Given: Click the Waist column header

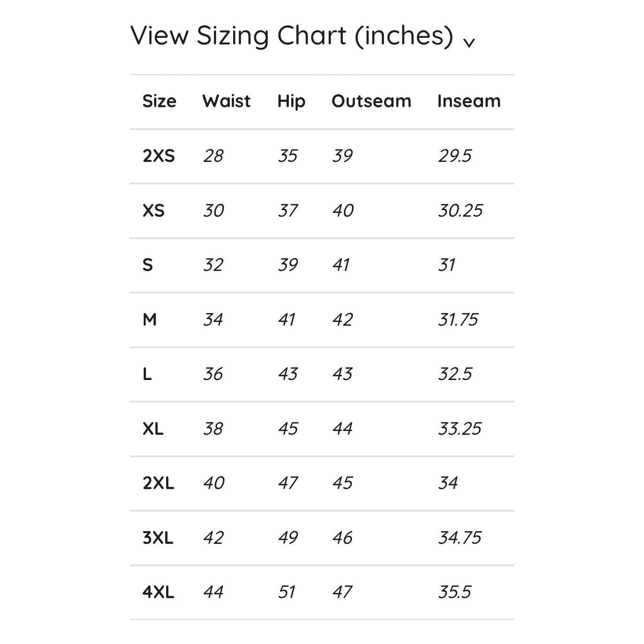Looking at the screenshot, I should [227, 101].
